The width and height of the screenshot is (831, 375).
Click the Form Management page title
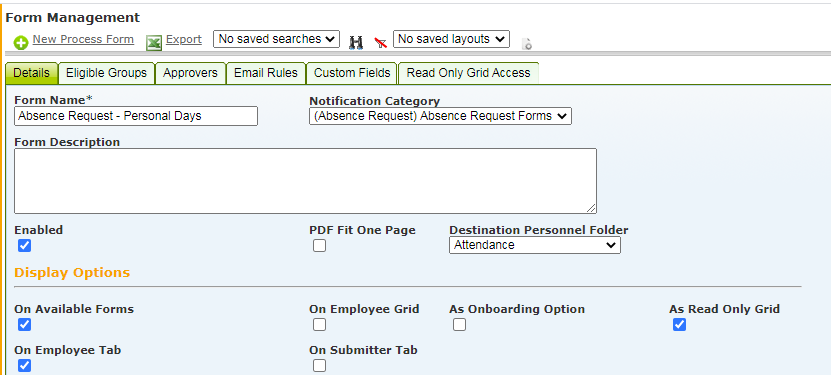(x=73, y=17)
